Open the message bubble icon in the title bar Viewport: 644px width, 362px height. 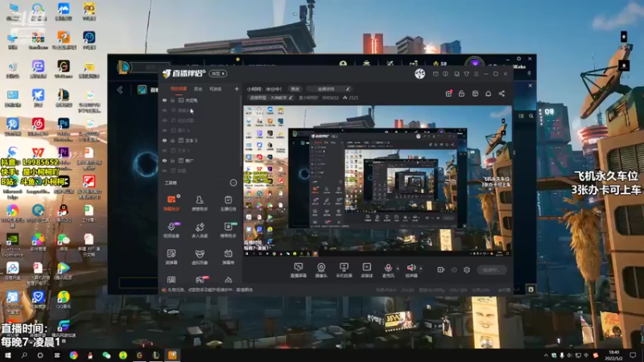coord(446,74)
